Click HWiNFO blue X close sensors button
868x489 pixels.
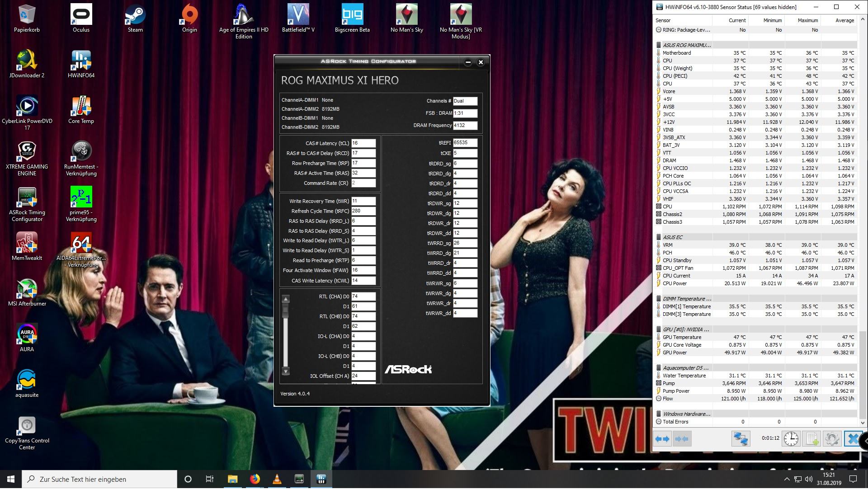[x=852, y=439]
